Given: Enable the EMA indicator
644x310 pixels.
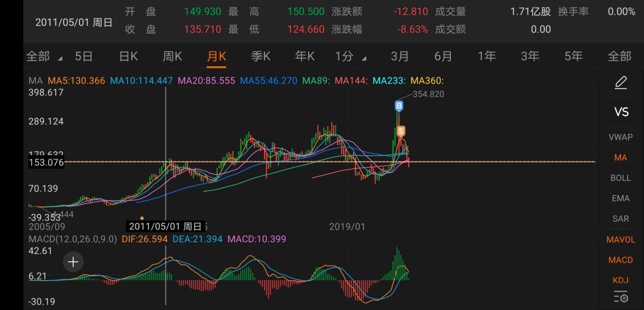Looking at the screenshot, I should (x=621, y=198).
